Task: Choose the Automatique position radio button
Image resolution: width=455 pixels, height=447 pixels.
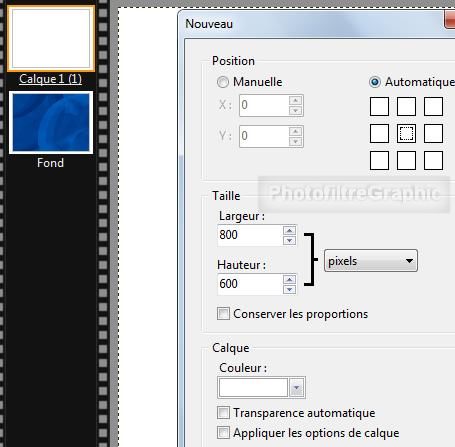Action: (x=375, y=82)
